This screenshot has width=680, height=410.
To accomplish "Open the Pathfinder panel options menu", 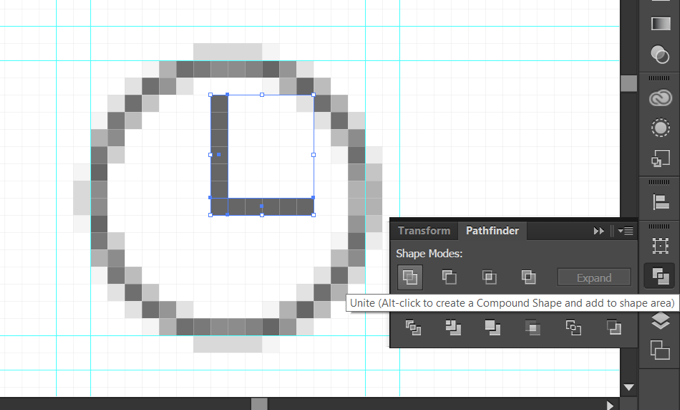I will pyautogui.click(x=625, y=231).
